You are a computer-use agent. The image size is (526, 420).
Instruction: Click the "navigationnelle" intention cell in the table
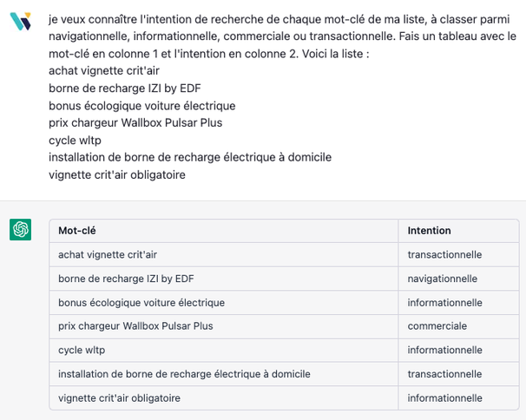point(443,279)
